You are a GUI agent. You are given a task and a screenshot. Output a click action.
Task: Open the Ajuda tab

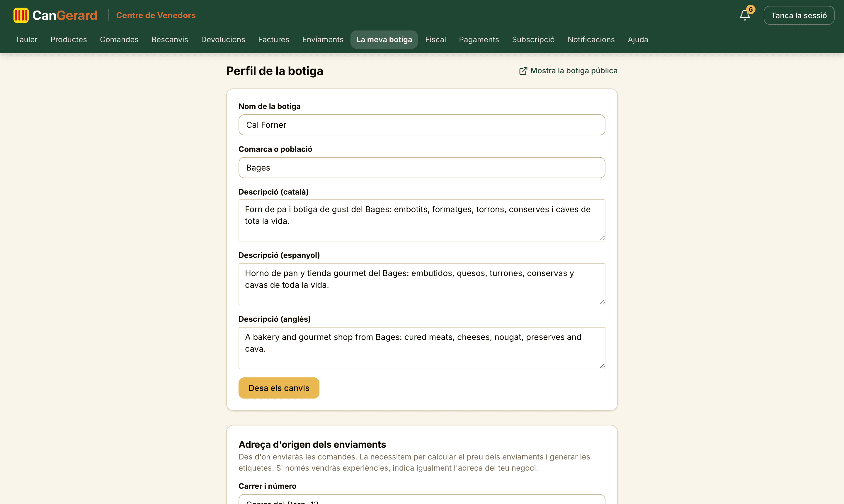pos(638,39)
